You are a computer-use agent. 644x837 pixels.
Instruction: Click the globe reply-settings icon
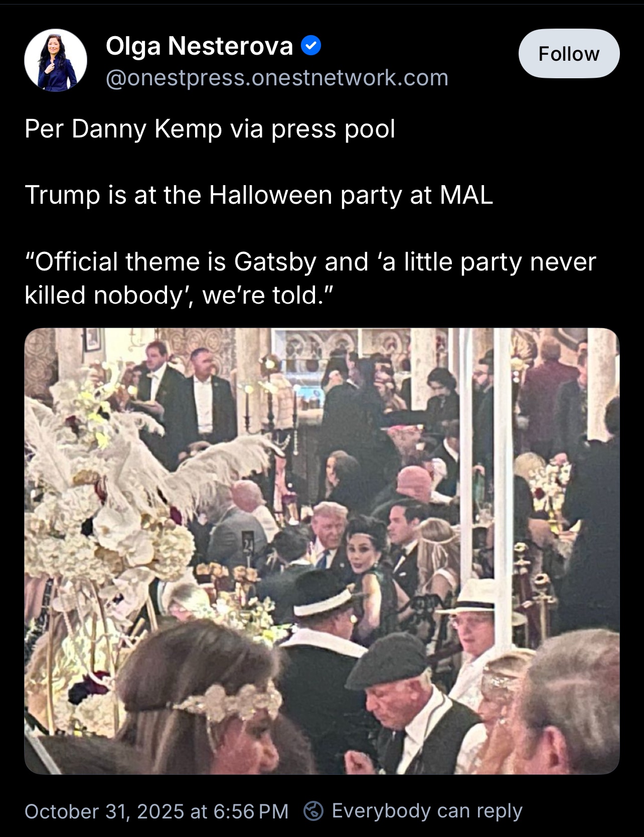pyautogui.click(x=313, y=810)
